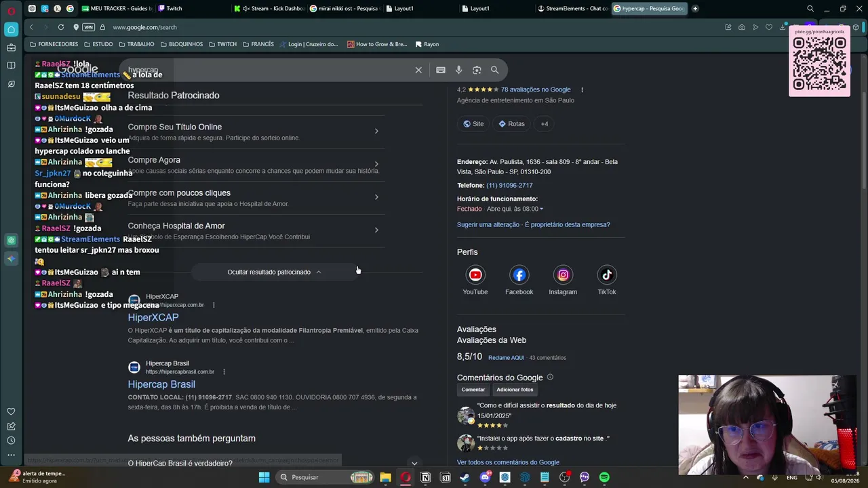The width and height of the screenshot is (868, 488).
Task: Go back to the previous page
Action: (x=31, y=27)
